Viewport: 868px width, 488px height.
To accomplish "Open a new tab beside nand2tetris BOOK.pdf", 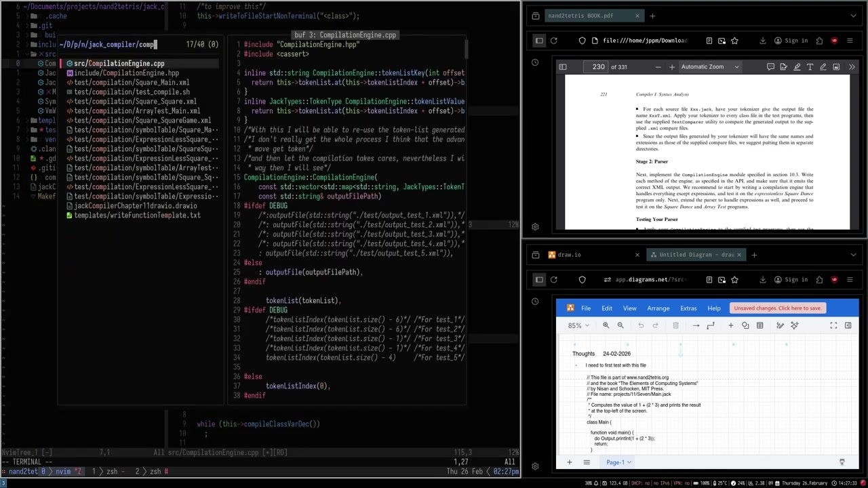I will click(x=652, y=16).
